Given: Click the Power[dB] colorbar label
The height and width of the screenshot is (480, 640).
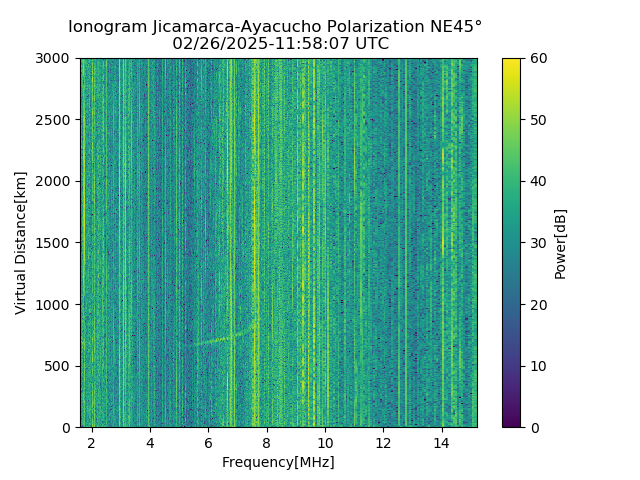Looking at the screenshot, I should (x=560, y=244).
